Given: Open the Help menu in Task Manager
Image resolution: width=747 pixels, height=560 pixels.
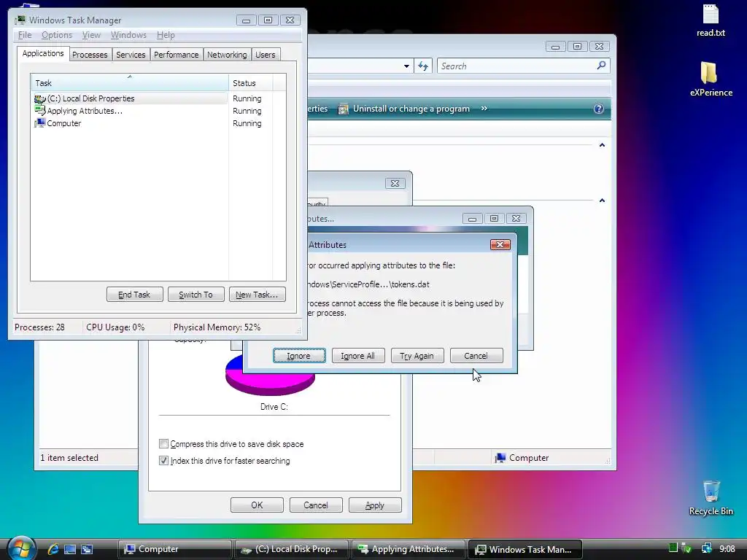Looking at the screenshot, I should point(166,35).
